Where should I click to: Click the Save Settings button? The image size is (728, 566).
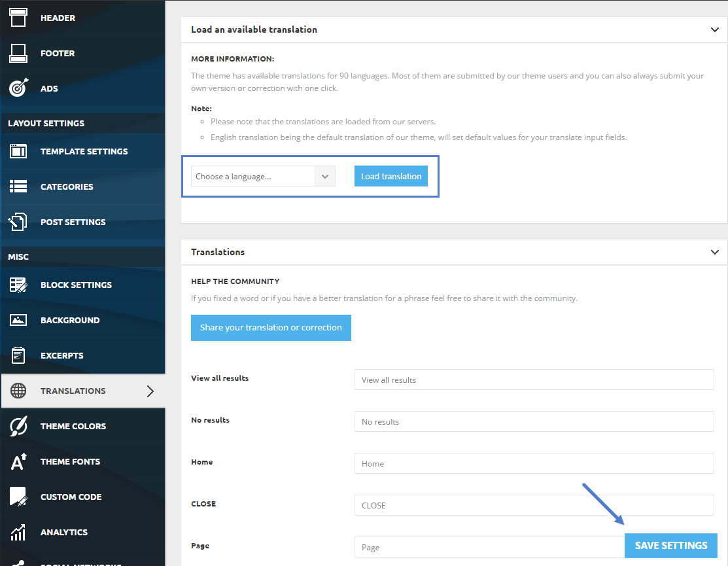click(x=671, y=546)
